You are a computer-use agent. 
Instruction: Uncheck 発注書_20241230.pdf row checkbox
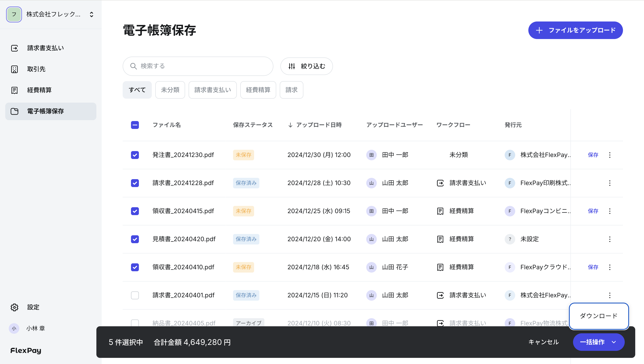pos(135,155)
